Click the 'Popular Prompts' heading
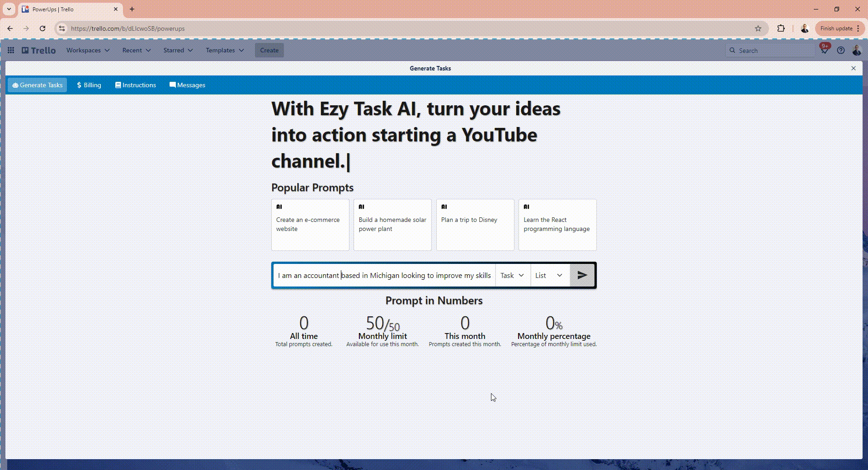 [312, 188]
